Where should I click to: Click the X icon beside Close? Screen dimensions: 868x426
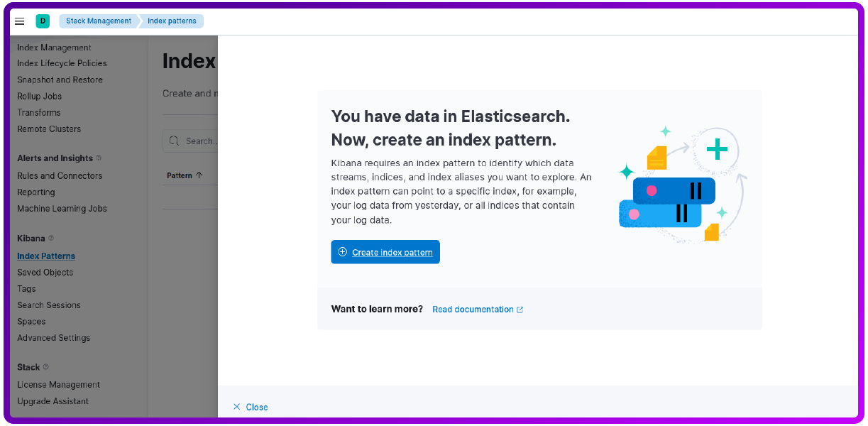coord(237,407)
